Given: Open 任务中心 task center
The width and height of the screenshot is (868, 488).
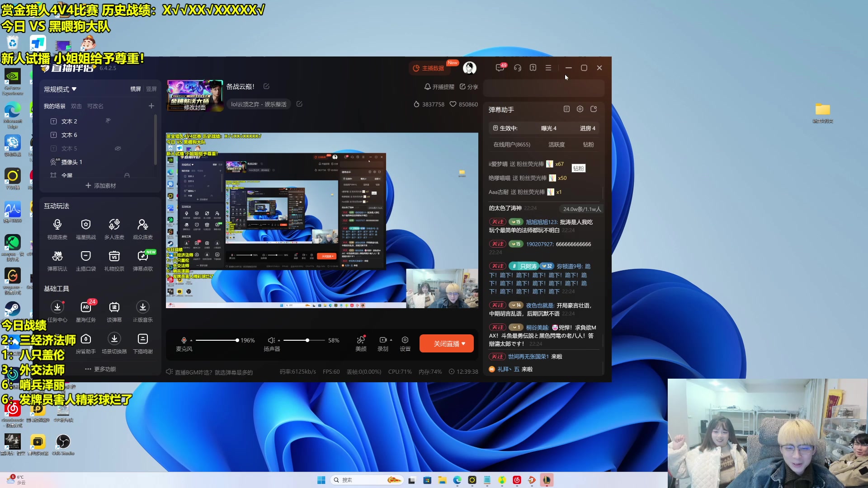Looking at the screenshot, I should click(57, 312).
